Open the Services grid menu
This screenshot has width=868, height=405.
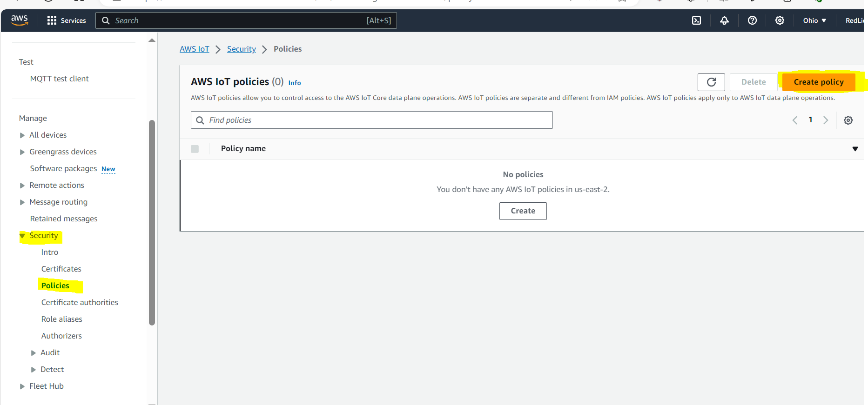[67, 20]
